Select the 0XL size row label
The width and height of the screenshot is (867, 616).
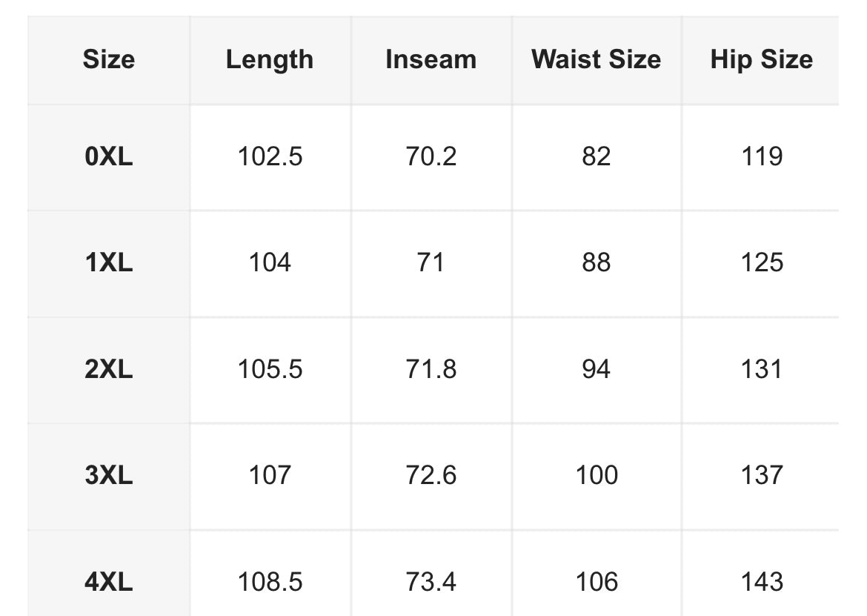point(109,156)
